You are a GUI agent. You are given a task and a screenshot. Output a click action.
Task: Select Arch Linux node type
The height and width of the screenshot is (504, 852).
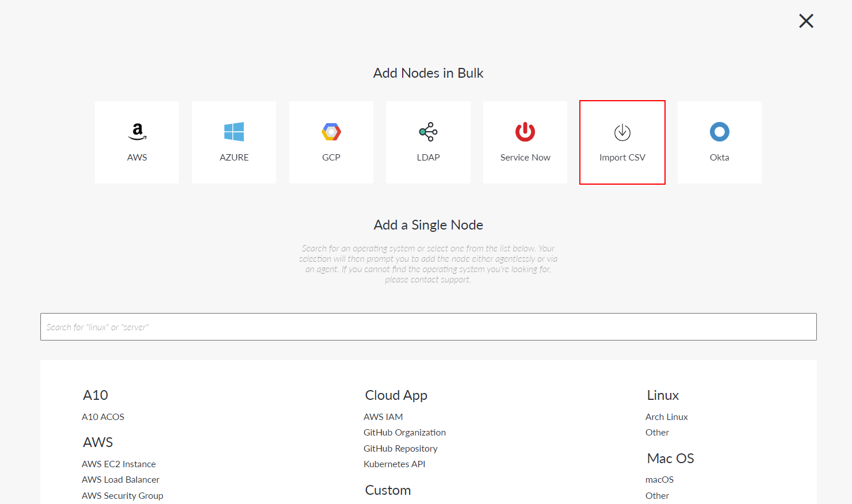click(667, 417)
